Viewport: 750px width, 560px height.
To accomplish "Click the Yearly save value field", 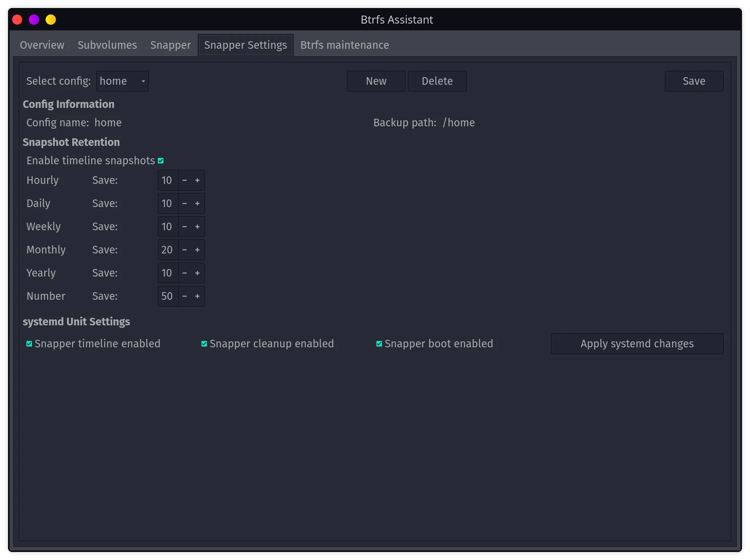I will (168, 273).
